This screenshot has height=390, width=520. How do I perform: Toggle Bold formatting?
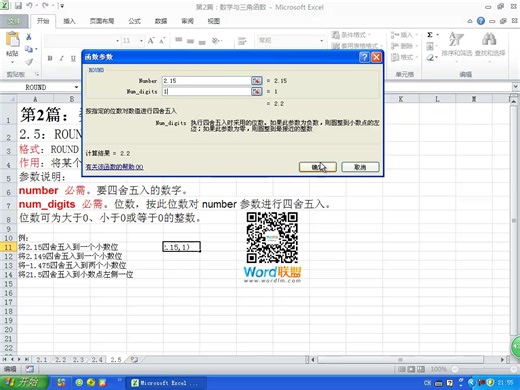click(50, 58)
